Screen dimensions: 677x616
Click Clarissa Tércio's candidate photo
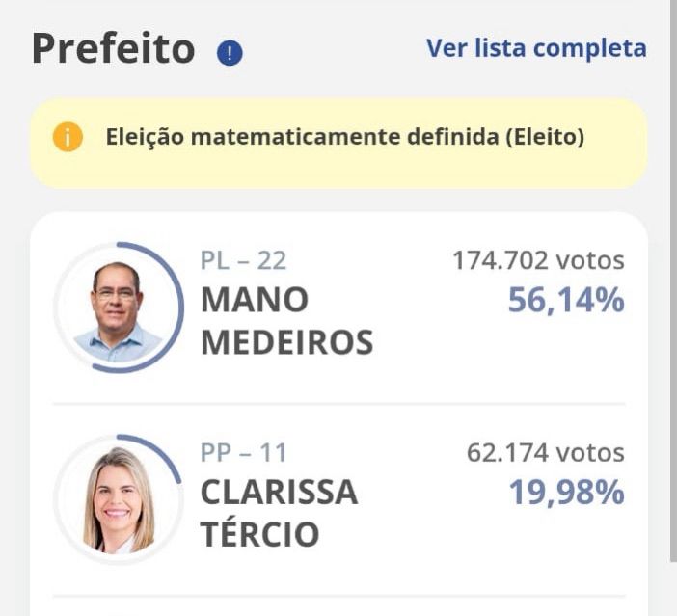[118, 499]
